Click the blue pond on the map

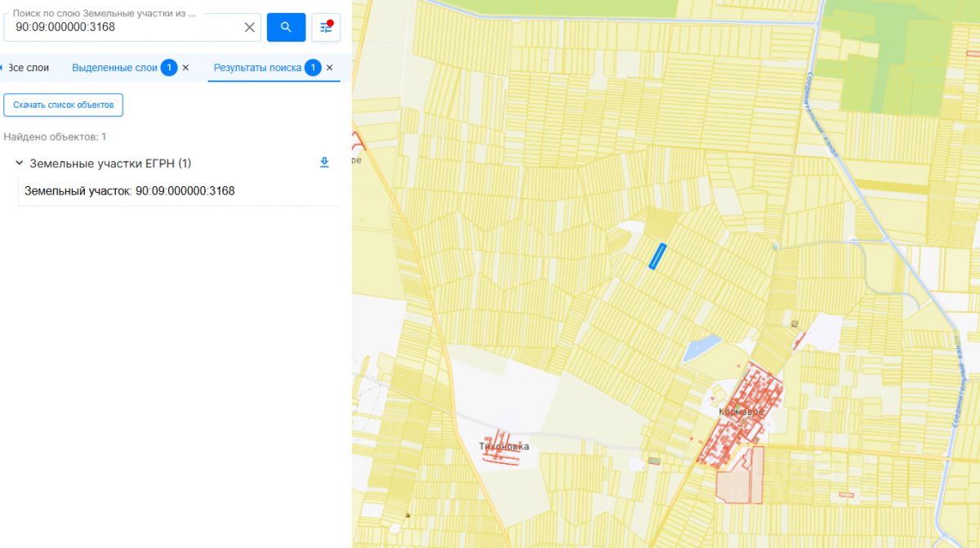click(702, 349)
